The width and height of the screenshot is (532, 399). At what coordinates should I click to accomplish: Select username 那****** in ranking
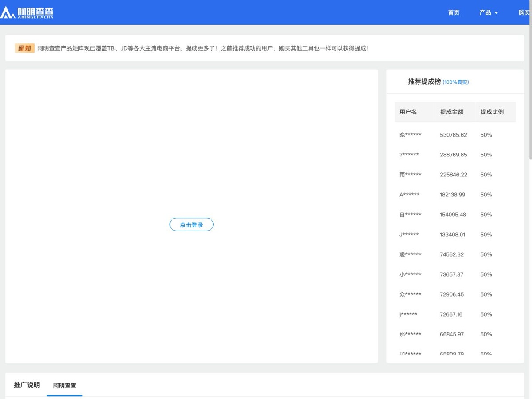click(x=410, y=334)
